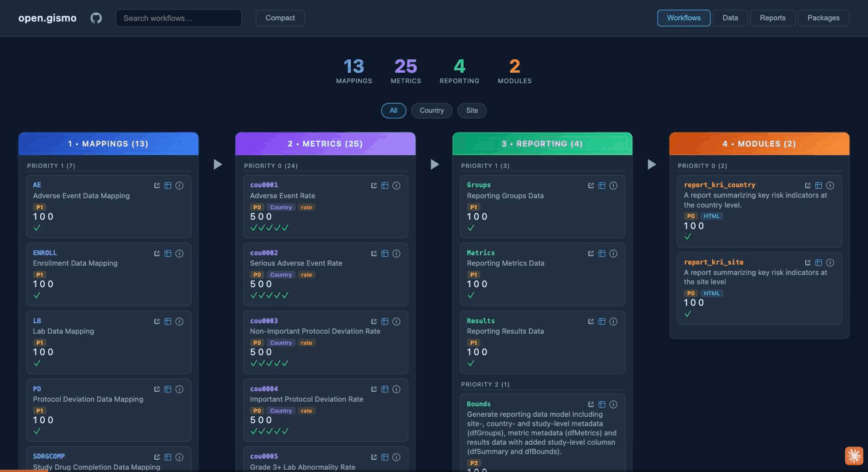Click the Metrics column header

click(x=325, y=144)
